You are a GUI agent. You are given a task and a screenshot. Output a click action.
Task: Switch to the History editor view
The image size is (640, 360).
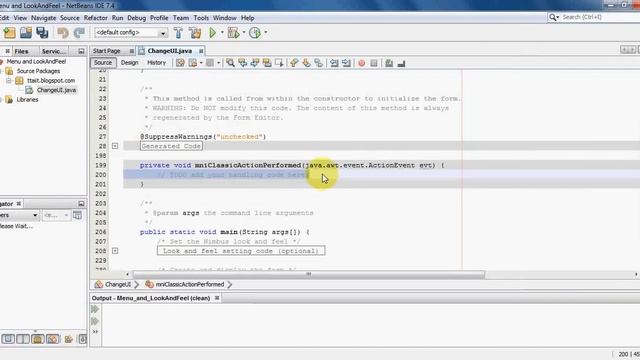156,63
